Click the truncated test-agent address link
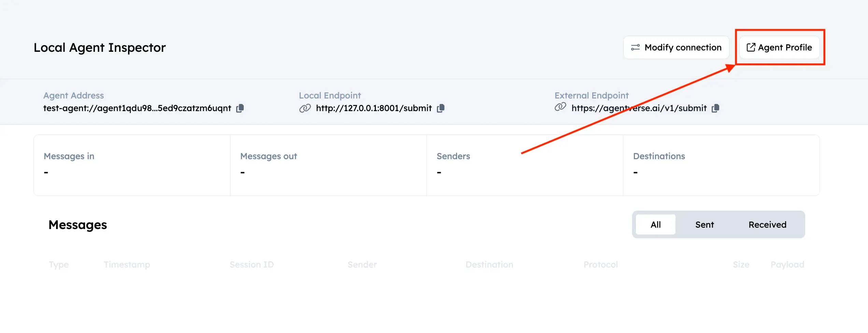This screenshot has height=333, width=868. pyautogui.click(x=137, y=108)
